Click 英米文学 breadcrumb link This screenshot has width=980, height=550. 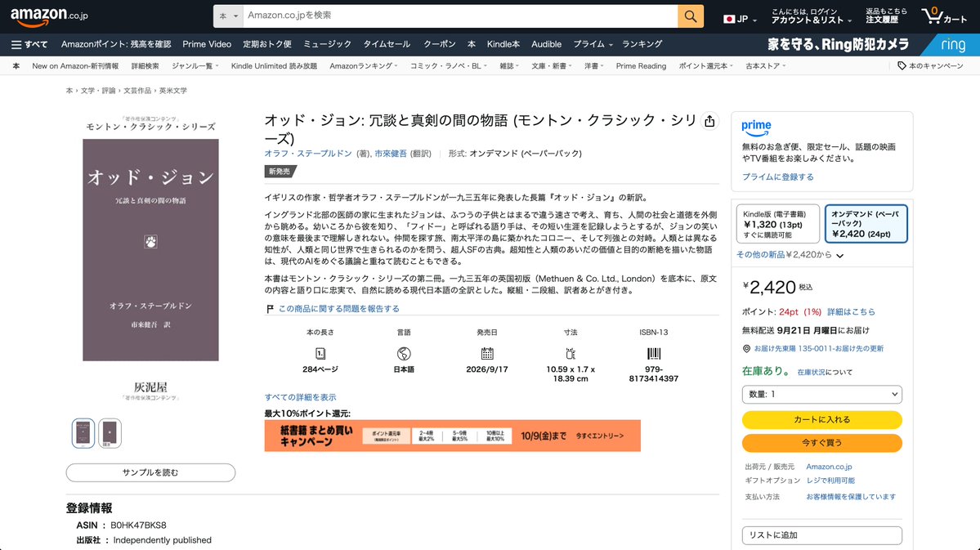(173, 91)
